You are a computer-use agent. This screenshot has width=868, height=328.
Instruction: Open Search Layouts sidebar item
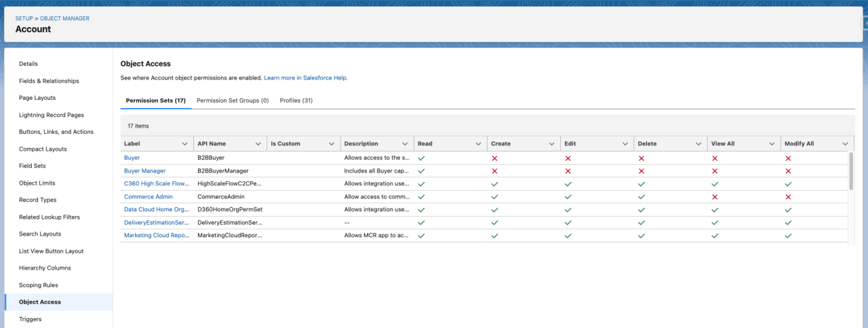point(40,234)
